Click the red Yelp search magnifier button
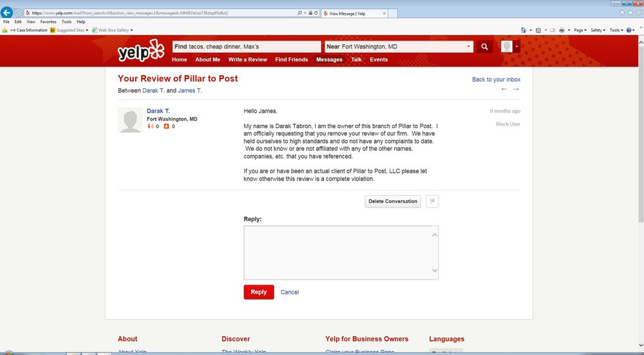This screenshot has height=355, width=644. click(484, 46)
